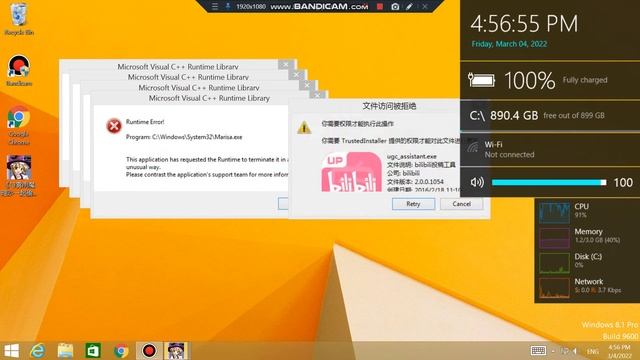Click the bilibili UP logo thumbnail
The width and height of the screenshot is (640, 360).
(351, 171)
